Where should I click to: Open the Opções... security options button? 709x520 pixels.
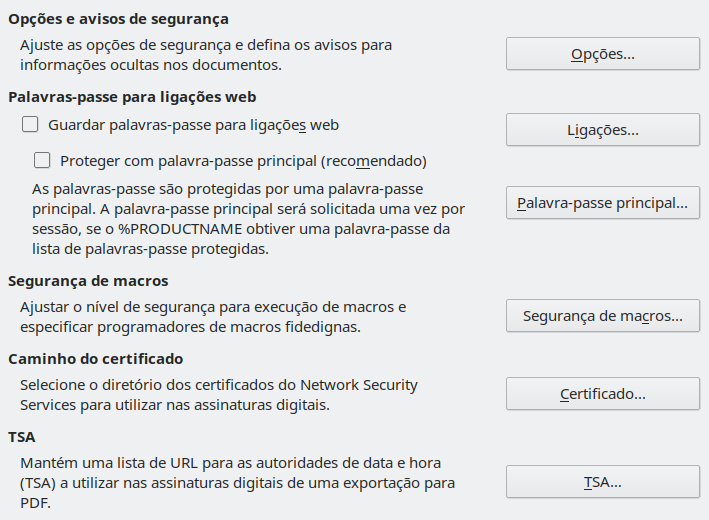[602, 54]
